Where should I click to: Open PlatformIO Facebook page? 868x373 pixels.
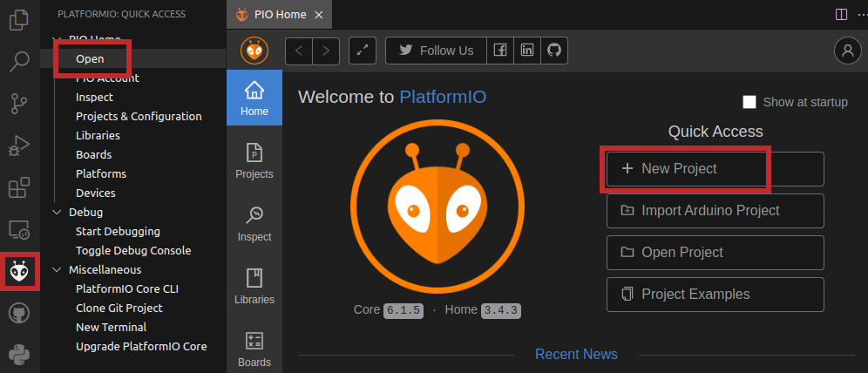[x=500, y=51]
